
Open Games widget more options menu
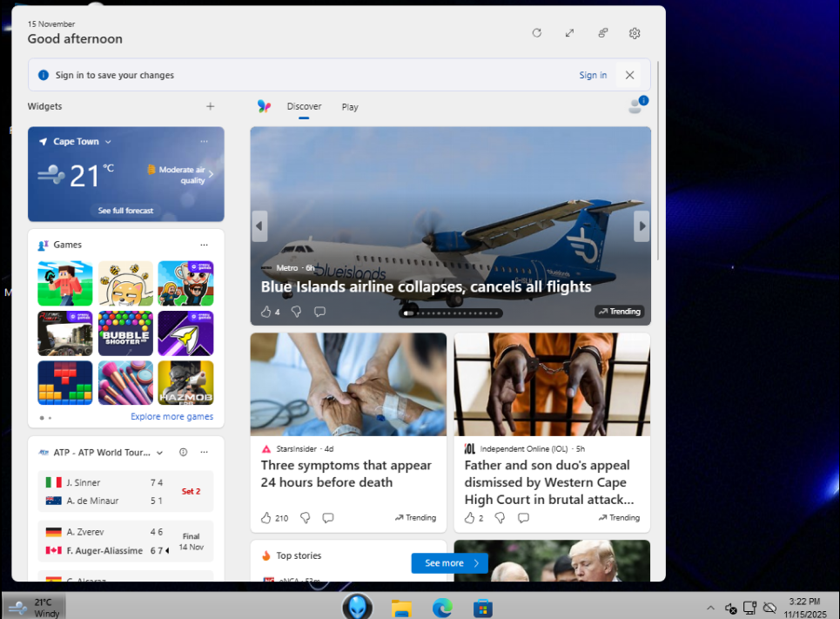click(x=204, y=245)
